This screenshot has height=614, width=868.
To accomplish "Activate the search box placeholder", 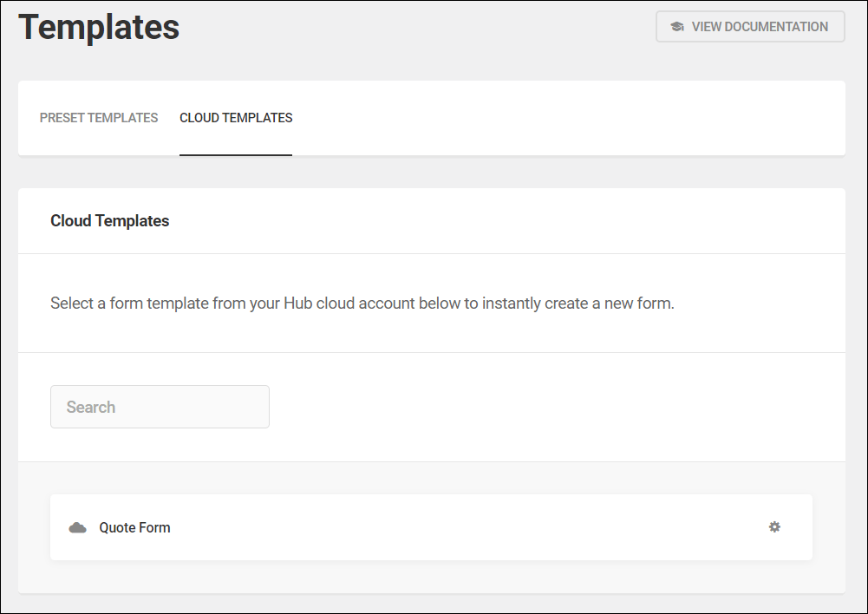I will (x=91, y=406).
